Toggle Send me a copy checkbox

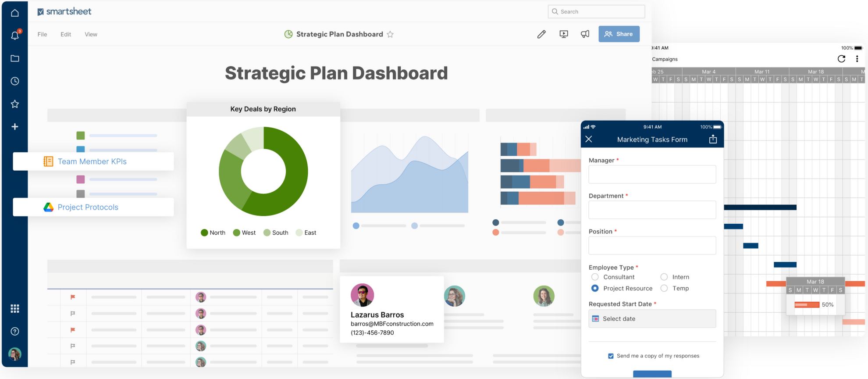tap(611, 356)
